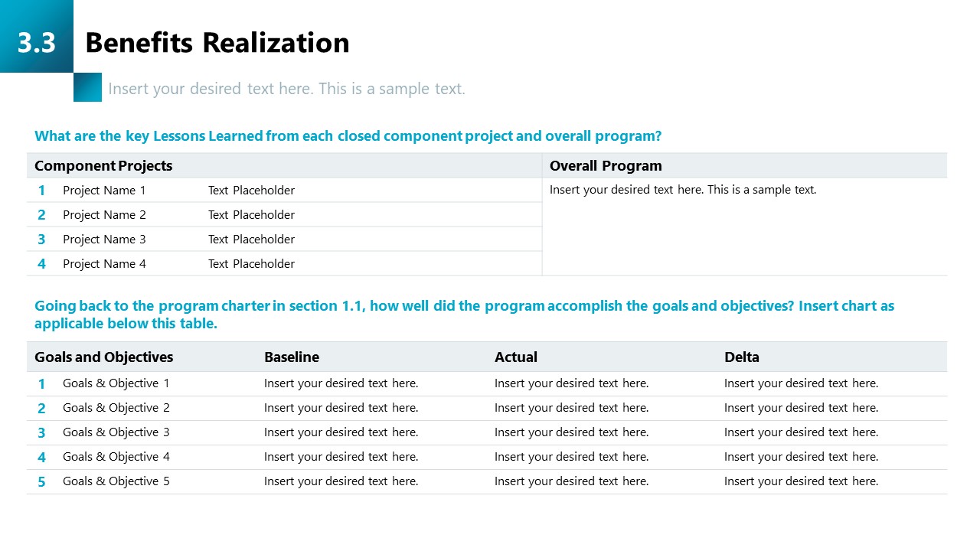The image size is (980, 551).
Task: Click the Goals & Objective 1 cell
Action: (x=116, y=383)
